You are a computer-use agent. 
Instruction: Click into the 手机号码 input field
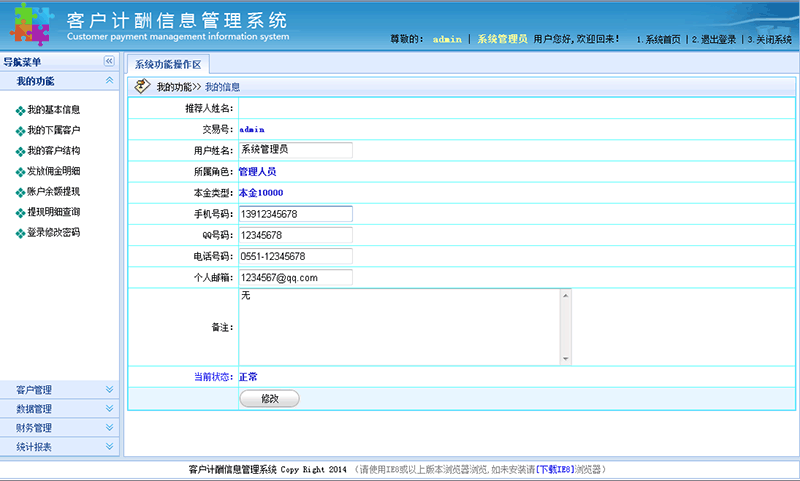tap(295, 214)
